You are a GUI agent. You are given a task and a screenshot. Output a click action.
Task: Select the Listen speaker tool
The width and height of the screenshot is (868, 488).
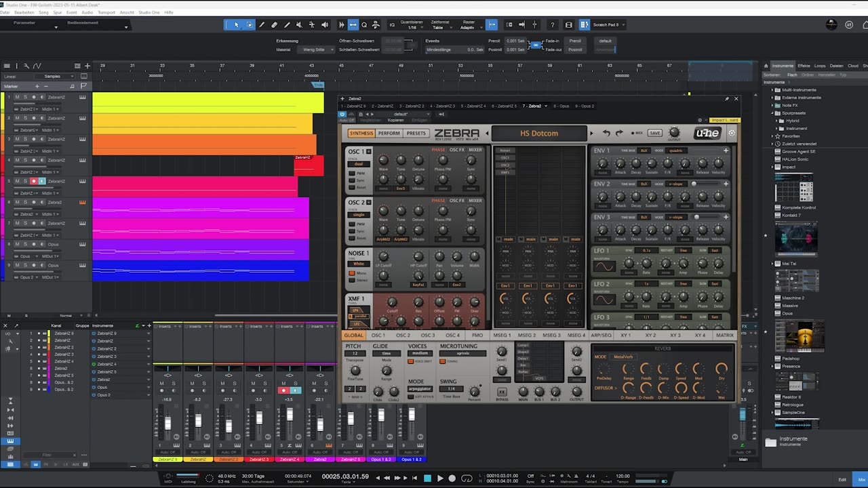325,25
